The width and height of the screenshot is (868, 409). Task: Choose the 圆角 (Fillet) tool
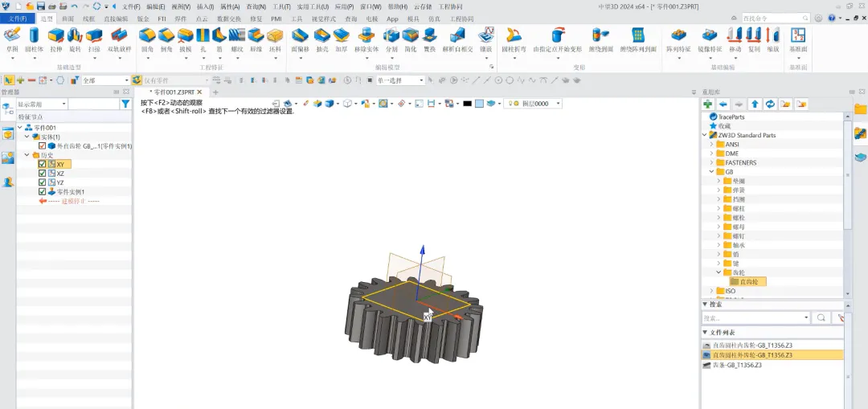(147, 38)
